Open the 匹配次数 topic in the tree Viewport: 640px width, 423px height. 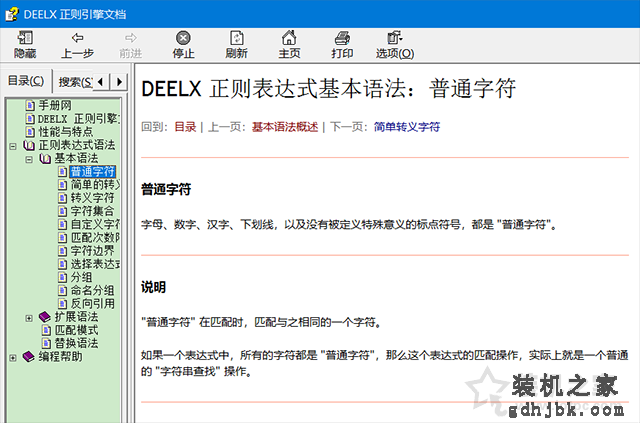point(95,237)
